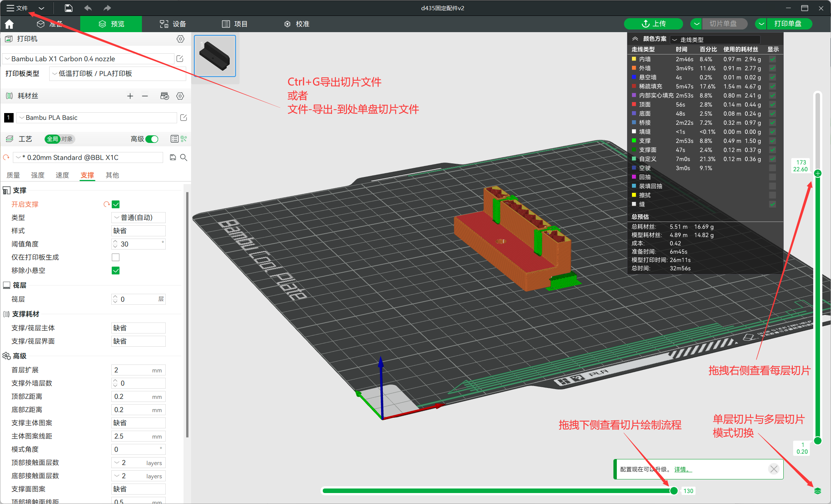
Task: Open printer settings gear icon
Action: (181, 39)
